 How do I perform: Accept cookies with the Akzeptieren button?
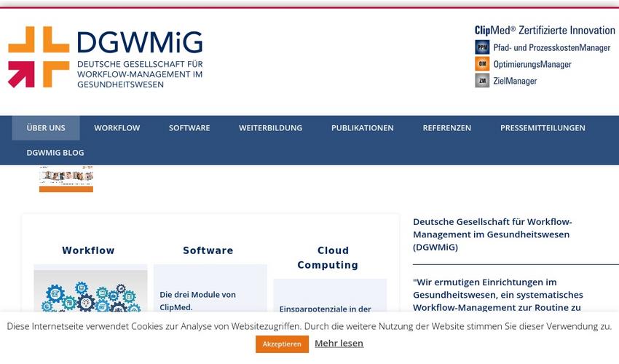(x=282, y=344)
